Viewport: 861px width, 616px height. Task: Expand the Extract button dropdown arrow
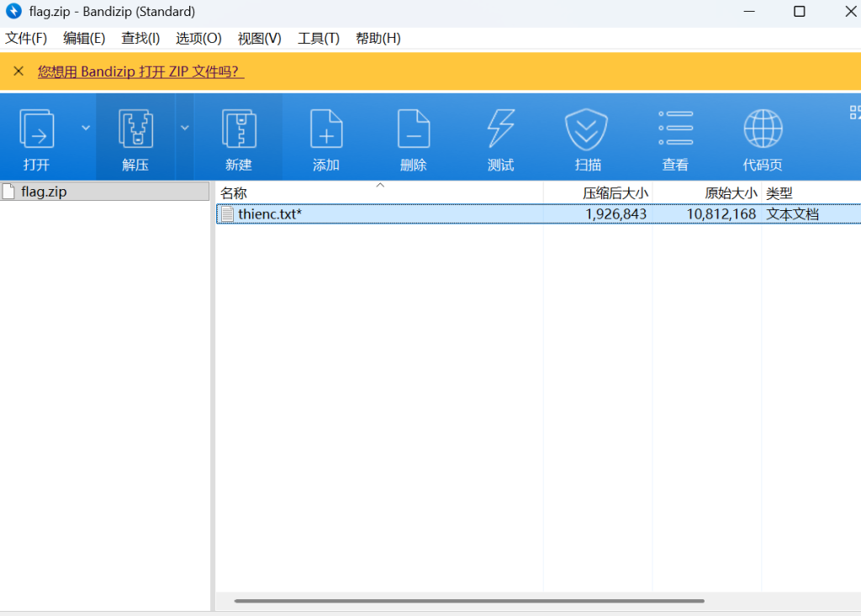185,128
